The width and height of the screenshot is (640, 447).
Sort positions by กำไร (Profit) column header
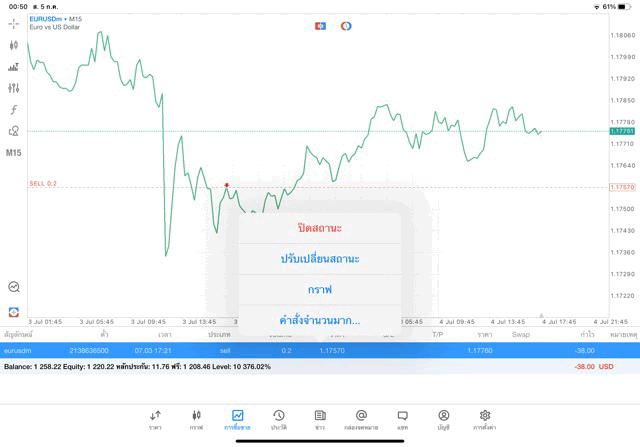(587, 334)
